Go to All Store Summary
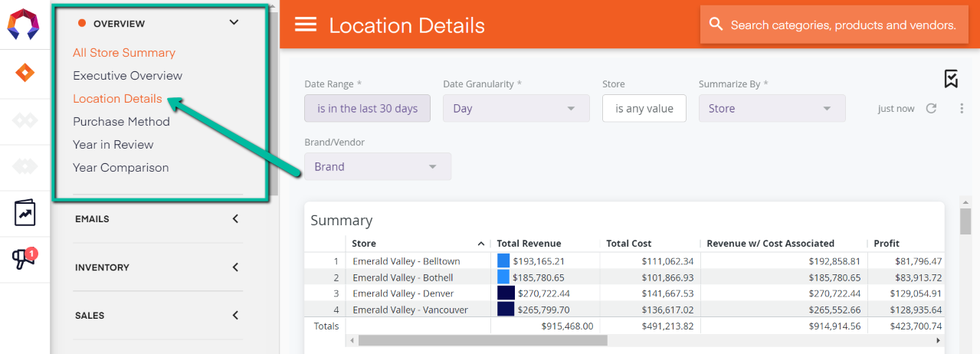Viewport: 980px width, 354px height. tap(124, 53)
